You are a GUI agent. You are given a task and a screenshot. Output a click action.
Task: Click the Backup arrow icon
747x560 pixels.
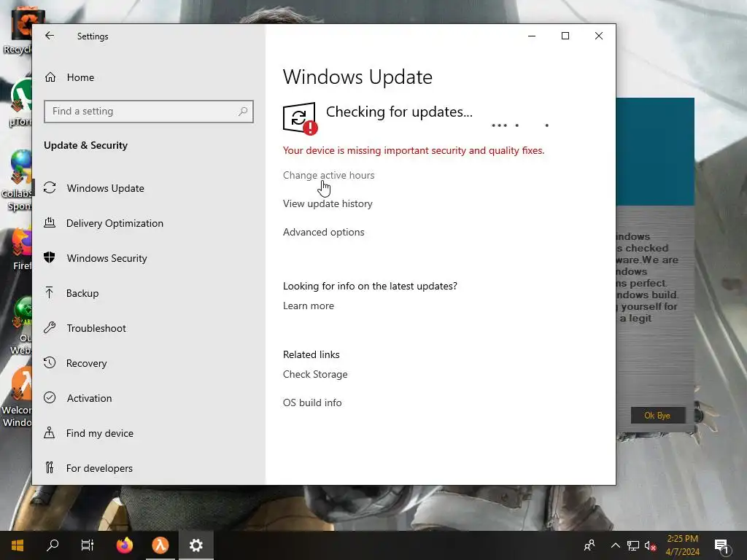point(49,292)
